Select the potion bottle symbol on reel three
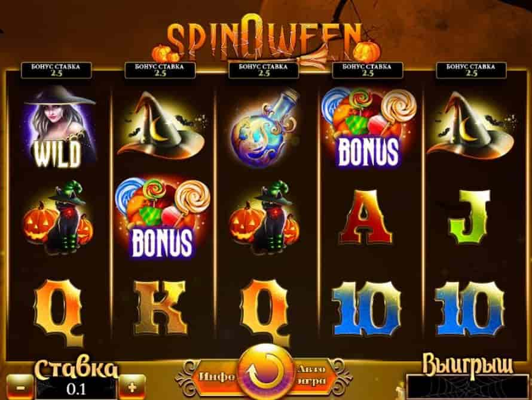532x400 pixels. [x=263, y=129]
